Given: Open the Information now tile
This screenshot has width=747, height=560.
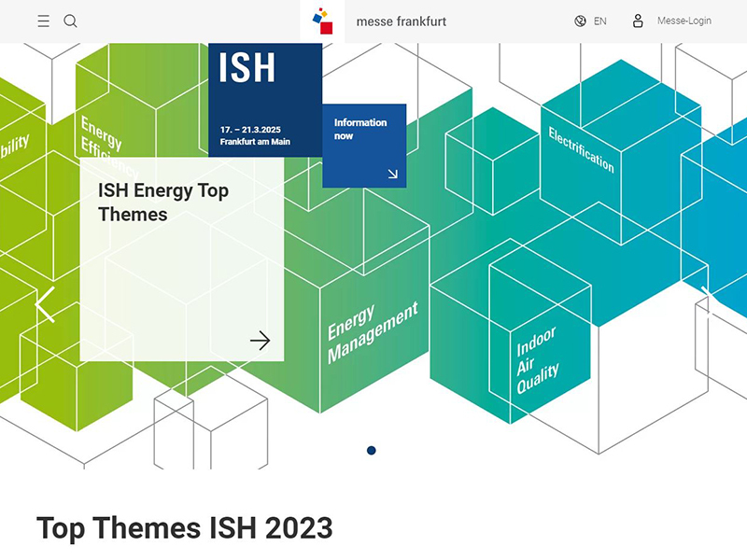Looking at the screenshot, I should [x=364, y=146].
